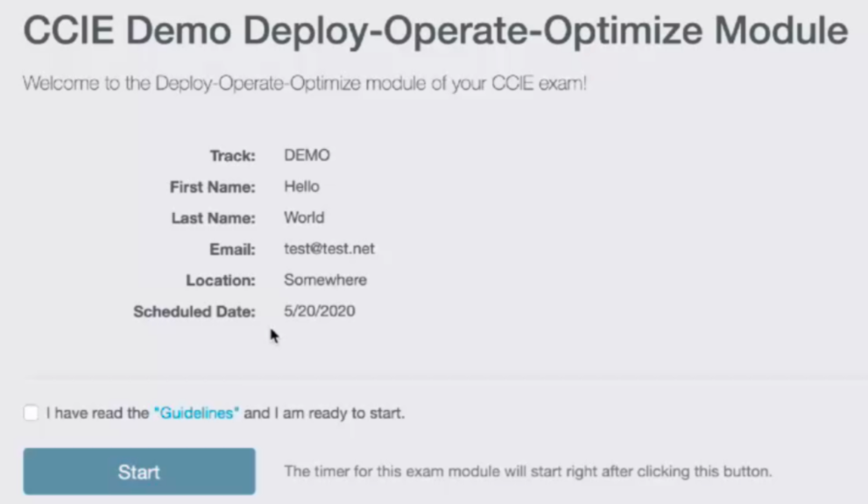Click 'and I am ready to start.' text
Screen dimensions: 868x504
point(324,413)
